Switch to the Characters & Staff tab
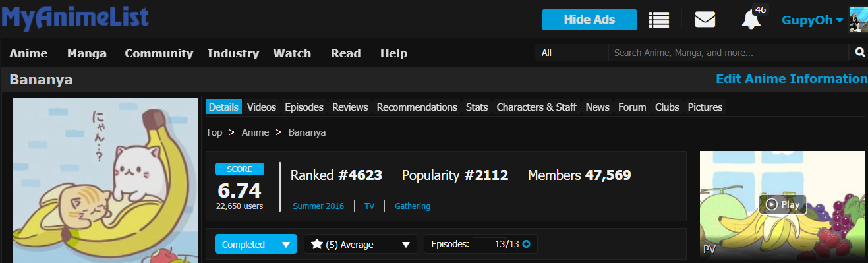This screenshot has width=868, height=263. [x=536, y=107]
